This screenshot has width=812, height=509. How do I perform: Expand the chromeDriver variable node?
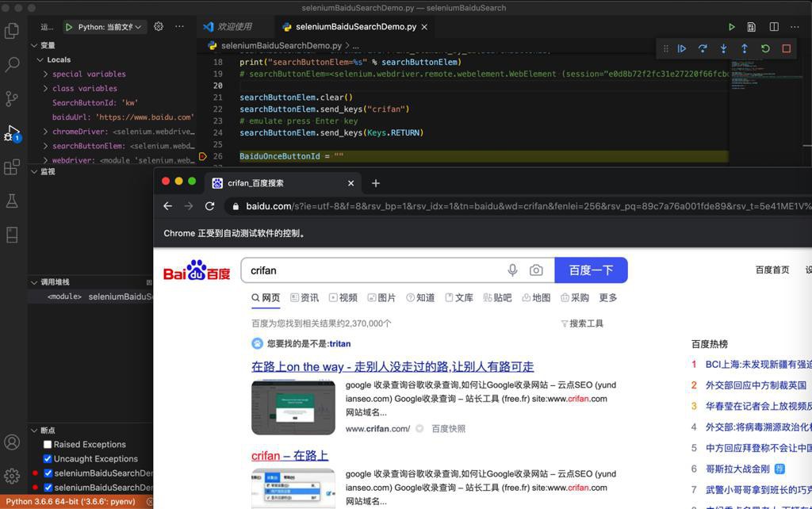pos(46,132)
